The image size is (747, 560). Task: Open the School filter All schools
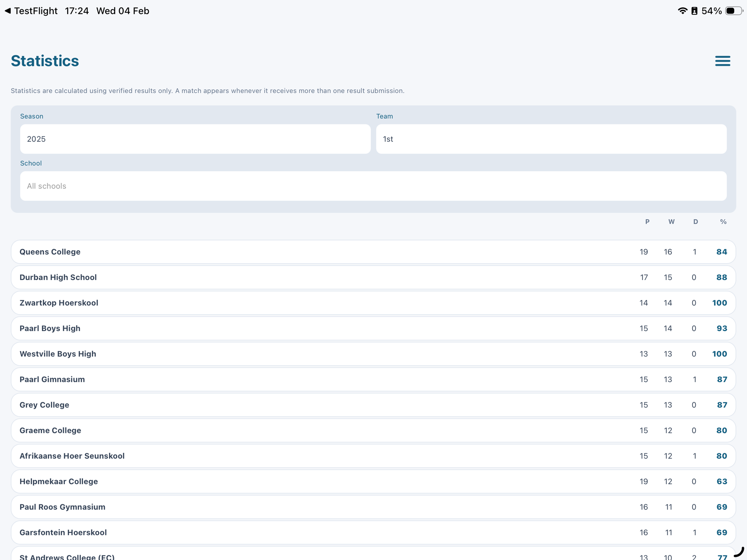373,186
